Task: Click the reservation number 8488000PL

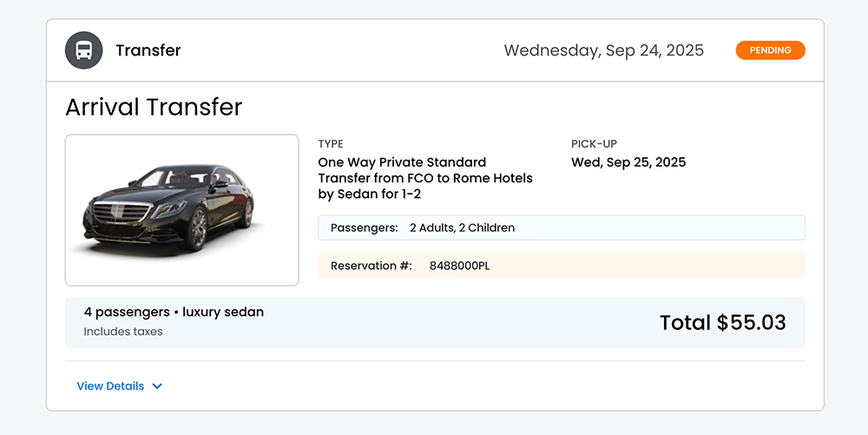Action: pyautogui.click(x=459, y=266)
